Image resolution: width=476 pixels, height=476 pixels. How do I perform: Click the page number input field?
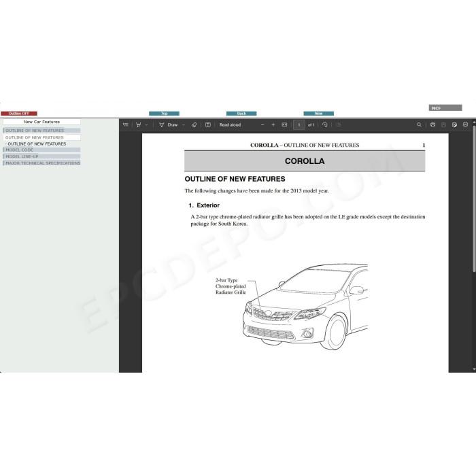click(299, 124)
